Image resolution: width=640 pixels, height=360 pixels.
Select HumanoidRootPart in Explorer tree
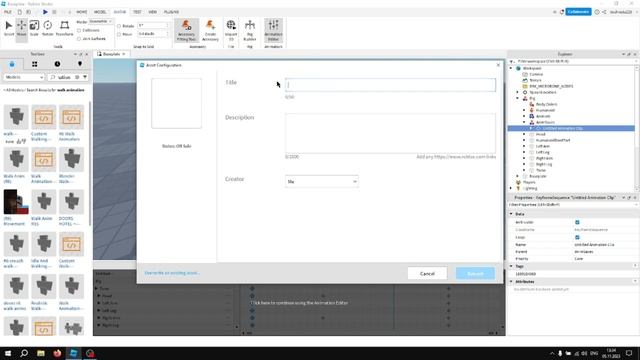click(553, 140)
